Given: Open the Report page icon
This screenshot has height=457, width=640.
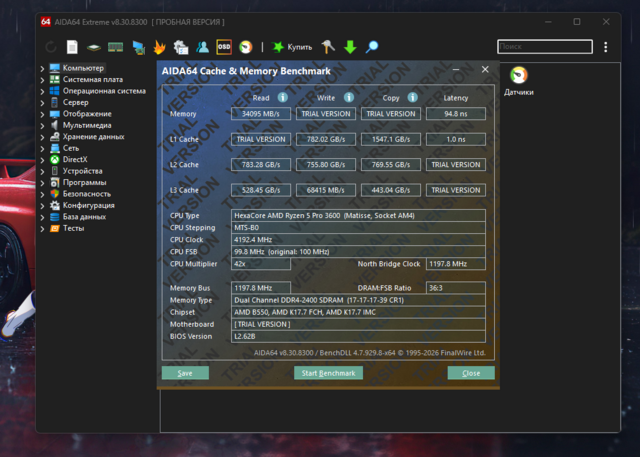Looking at the screenshot, I should pos(72,47).
